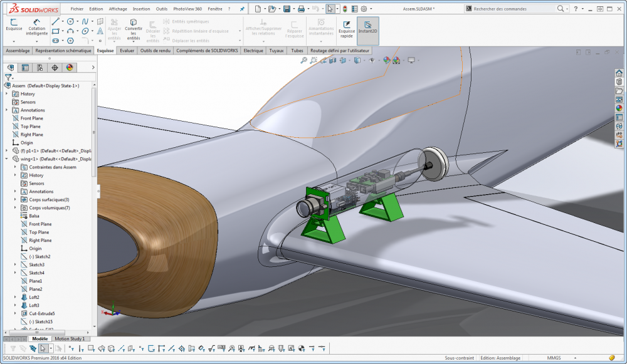Screen dimensions: 627x364
Task: Switch to the Evaluer tab
Action: coord(127,51)
